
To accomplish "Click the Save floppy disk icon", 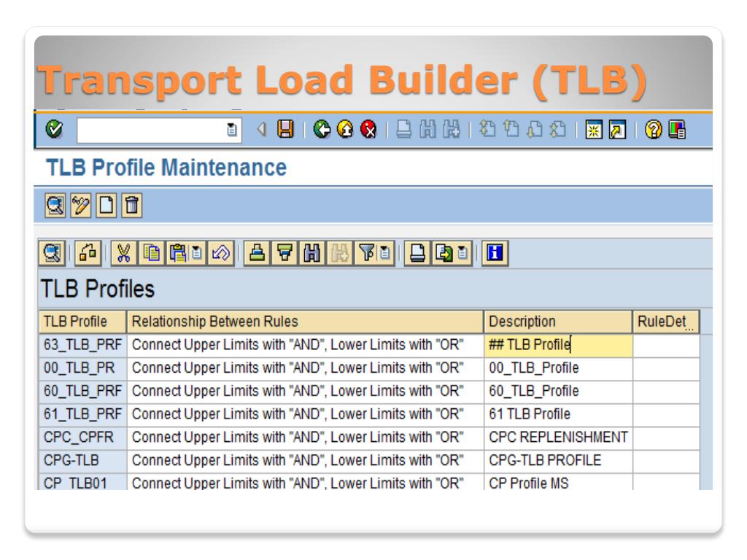I will 285,129.
